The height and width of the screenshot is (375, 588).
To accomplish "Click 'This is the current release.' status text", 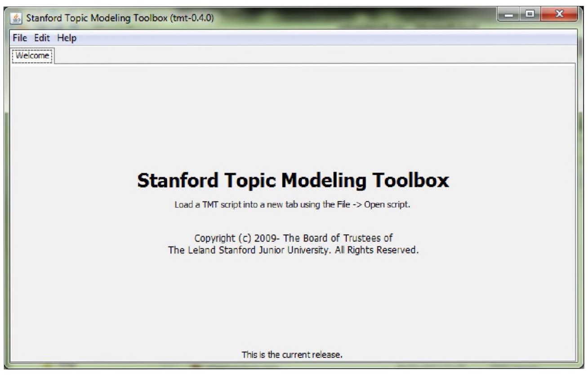I will pos(292,355).
